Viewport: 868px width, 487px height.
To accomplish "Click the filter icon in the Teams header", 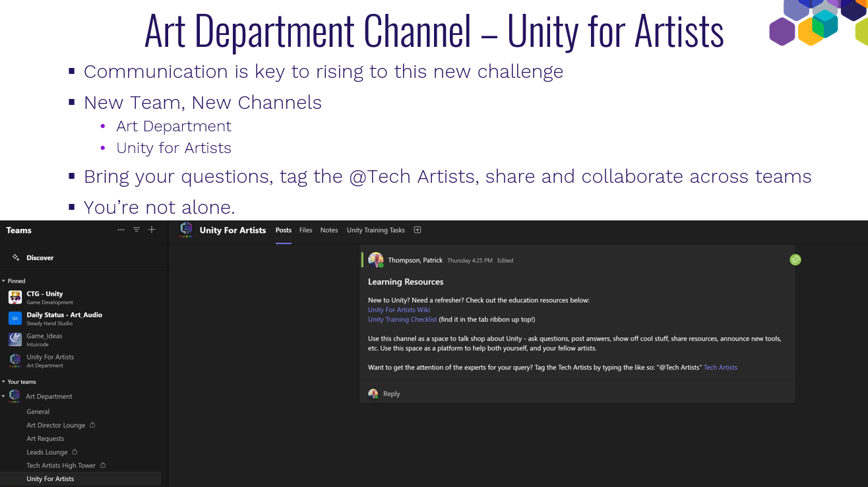I will point(137,230).
